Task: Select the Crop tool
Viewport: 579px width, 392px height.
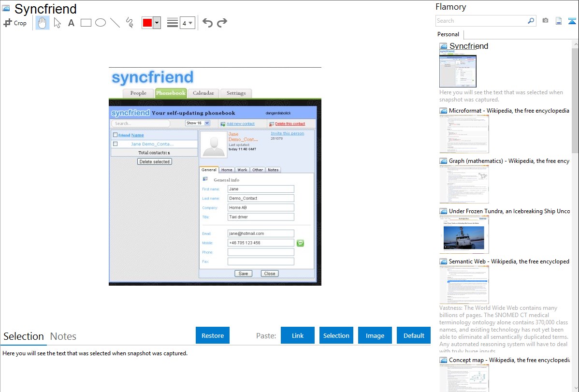Action: 15,23
